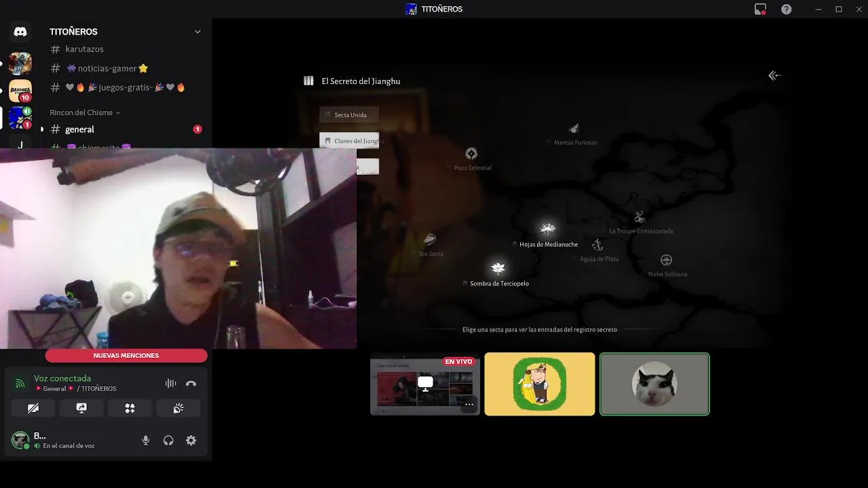The width and height of the screenshot is (868, 488).
Task: Open the server with letter J icon
Action: [20, 144]
